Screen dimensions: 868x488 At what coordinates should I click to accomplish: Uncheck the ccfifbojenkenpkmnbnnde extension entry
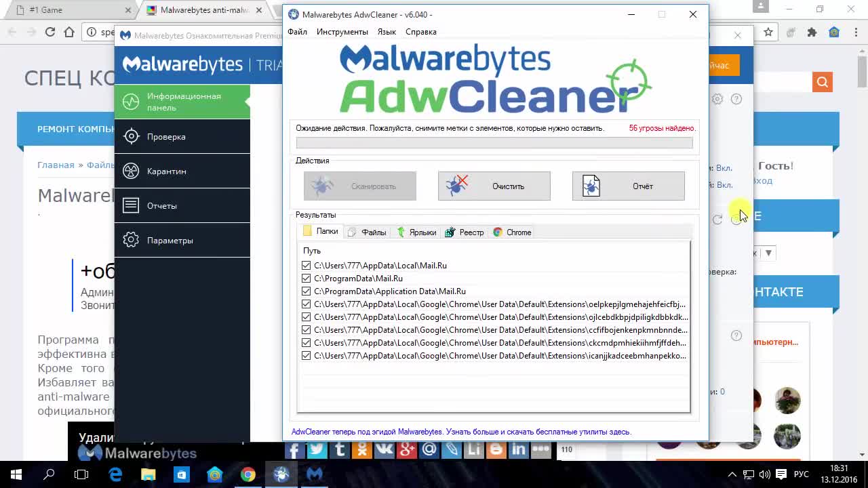pyautogui.click(x=307, y=330)
